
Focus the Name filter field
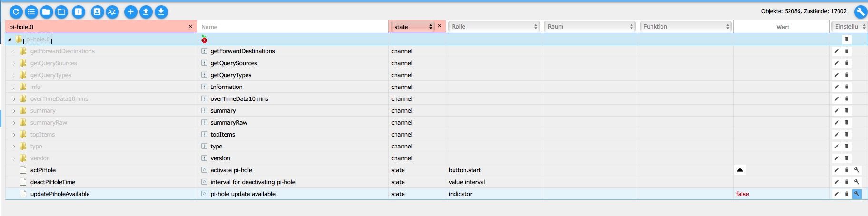point(293,27)
